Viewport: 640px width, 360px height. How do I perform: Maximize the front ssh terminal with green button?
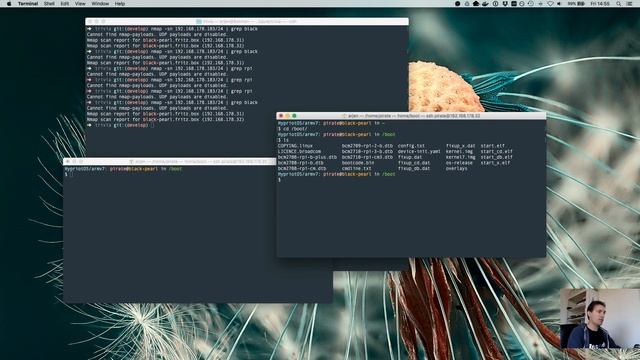pyautogui.click(x=294, y=116)
